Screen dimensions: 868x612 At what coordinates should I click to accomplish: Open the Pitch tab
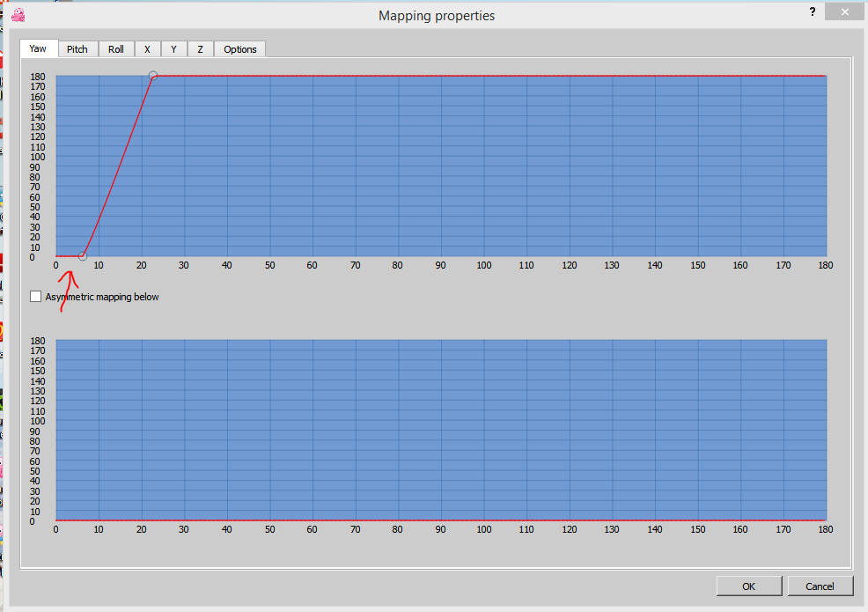coord(77,49)
